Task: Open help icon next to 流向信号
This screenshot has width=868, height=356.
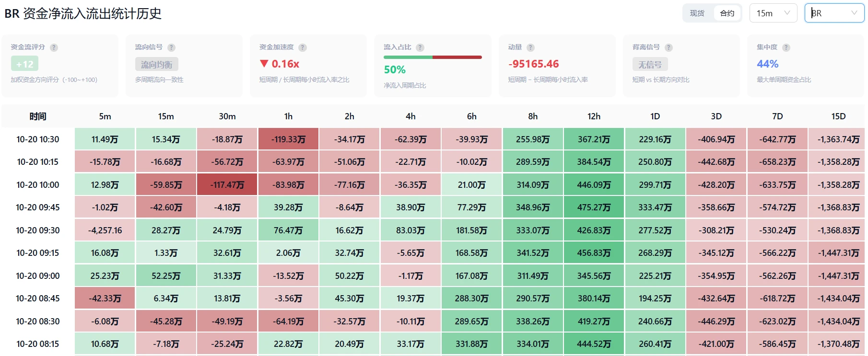Action: 172,47
